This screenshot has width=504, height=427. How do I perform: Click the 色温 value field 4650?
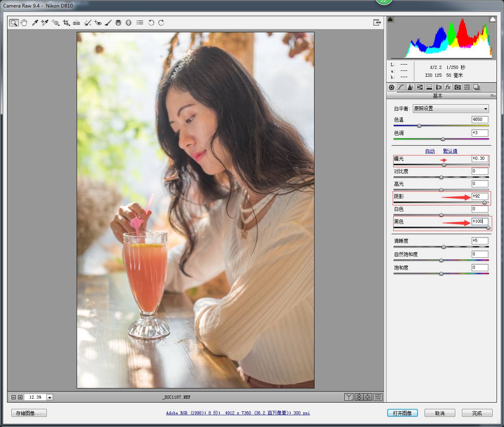[480, 120]
